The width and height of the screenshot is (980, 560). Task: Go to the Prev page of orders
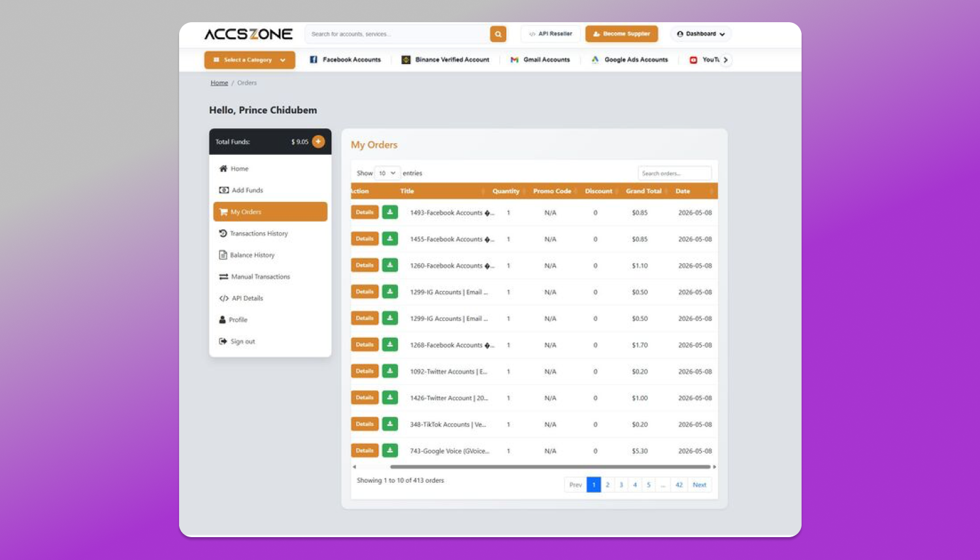[576, 485]
